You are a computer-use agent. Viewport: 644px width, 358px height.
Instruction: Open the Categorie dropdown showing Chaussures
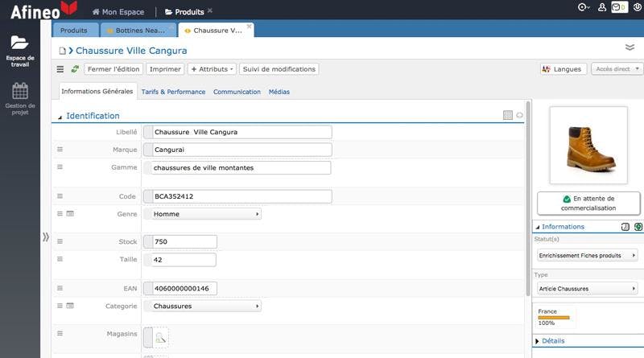[205, 306]
